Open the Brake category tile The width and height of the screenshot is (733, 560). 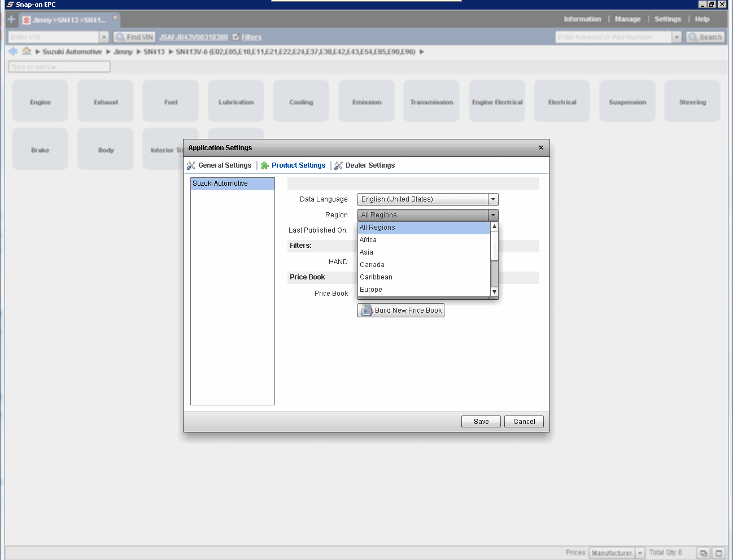40,149
